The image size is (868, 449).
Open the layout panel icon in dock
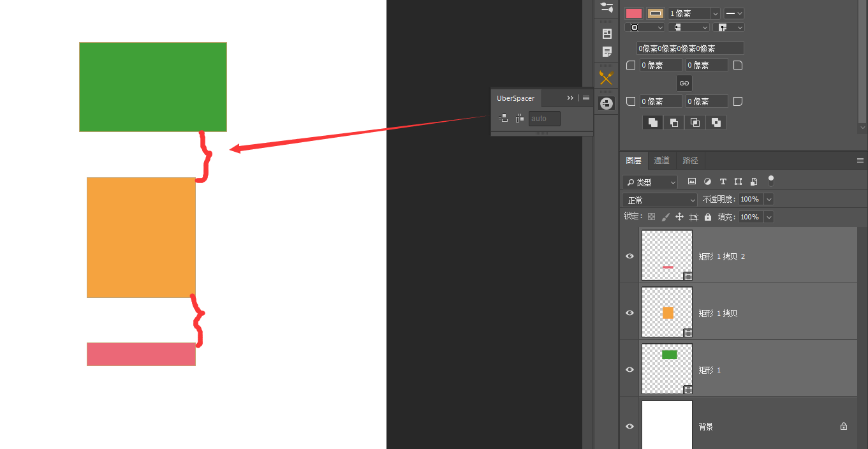(607, 34)
